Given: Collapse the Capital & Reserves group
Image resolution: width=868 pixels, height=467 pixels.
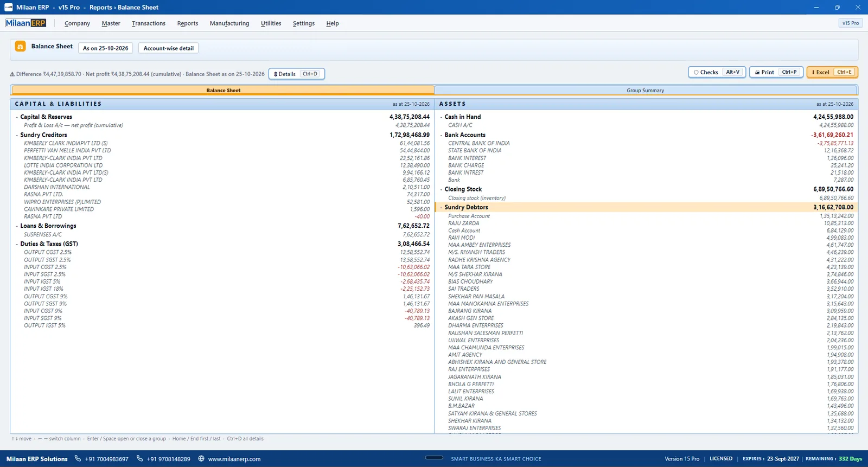Looking at the screenshot, I should pyautogui.click(x=17, y=117).
